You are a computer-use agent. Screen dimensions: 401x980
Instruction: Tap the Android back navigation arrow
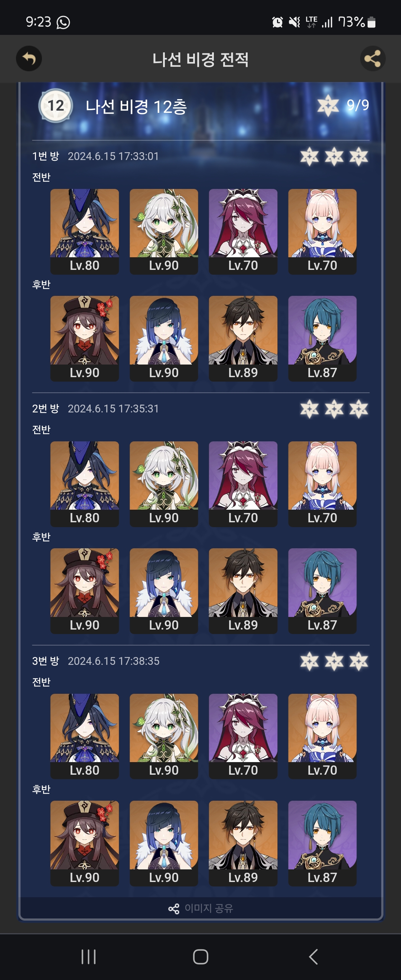click(x=313, y=957)
